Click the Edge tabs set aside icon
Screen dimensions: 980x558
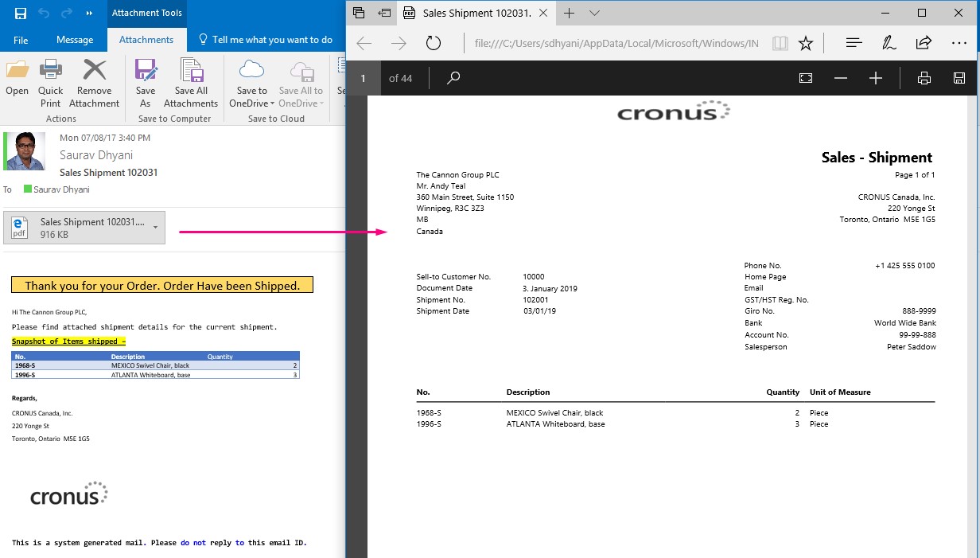[x=359, y=13]
